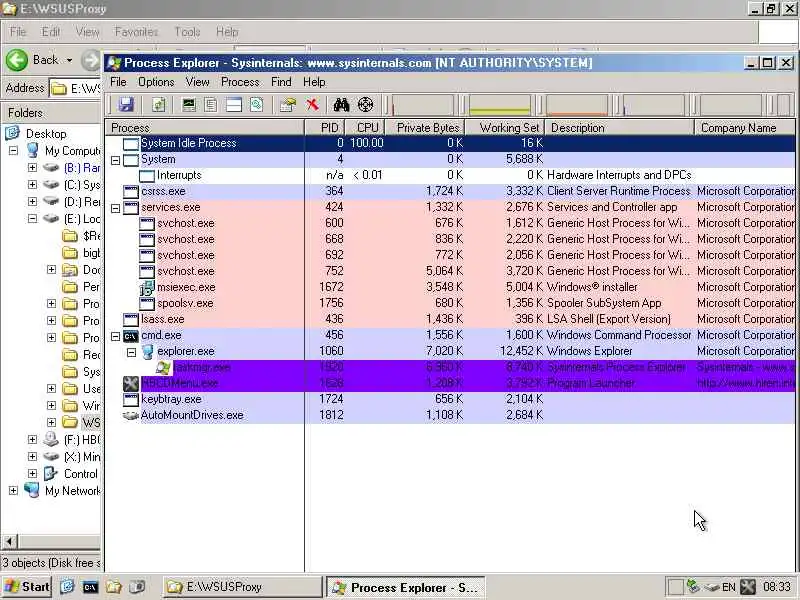The image size is (800, 600).
Task: Click the E:\WSUSProxy taskbar button
Action: pos(243,587)
